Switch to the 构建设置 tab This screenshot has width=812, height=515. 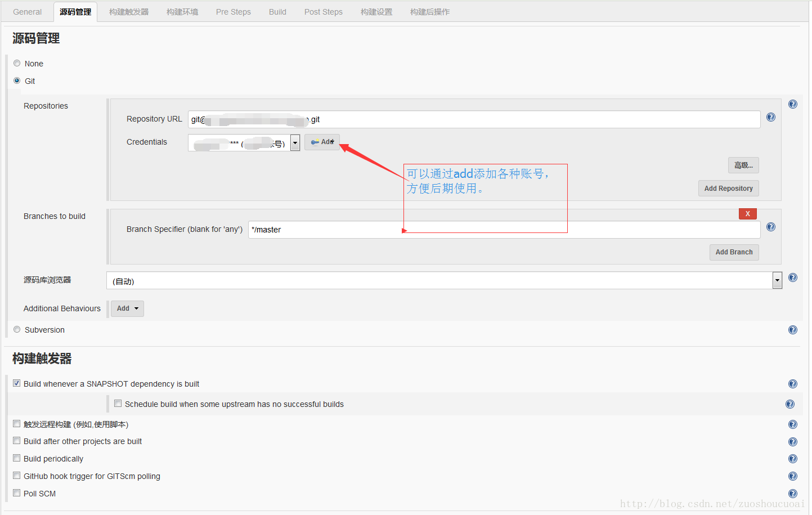(x=376, y=12)
